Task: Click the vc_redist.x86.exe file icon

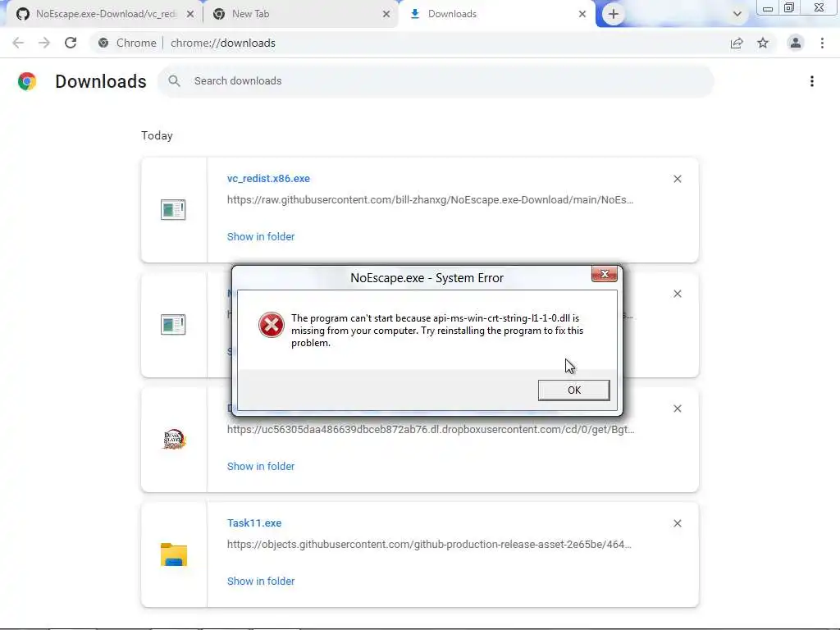Action: (x=173, y=209)
